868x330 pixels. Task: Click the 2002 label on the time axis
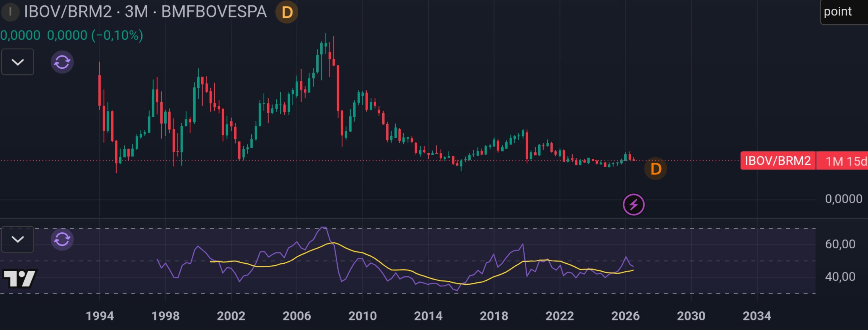point(231,316)
